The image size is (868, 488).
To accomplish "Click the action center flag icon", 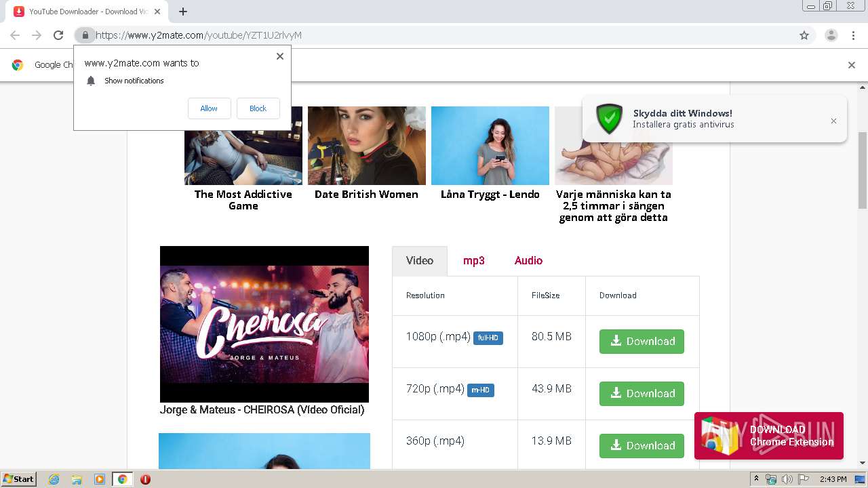I will point(803,479).
